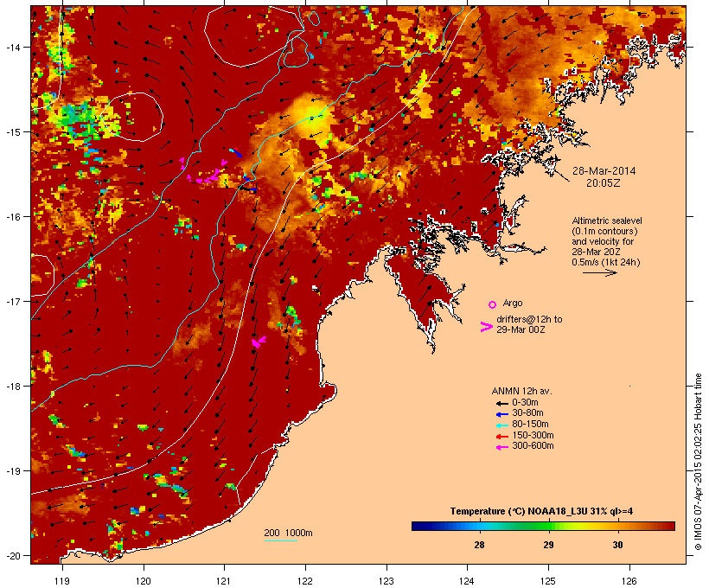This screenshot has height=588, width=709.
Task: Click the 150-300m depth label
Action: [x=533, y=435]
